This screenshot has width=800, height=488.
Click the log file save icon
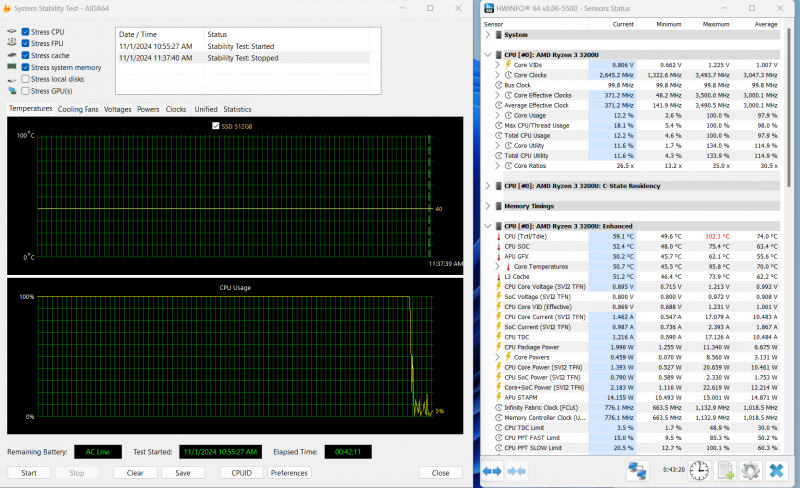pyautogui.click(x=725, y=470)
